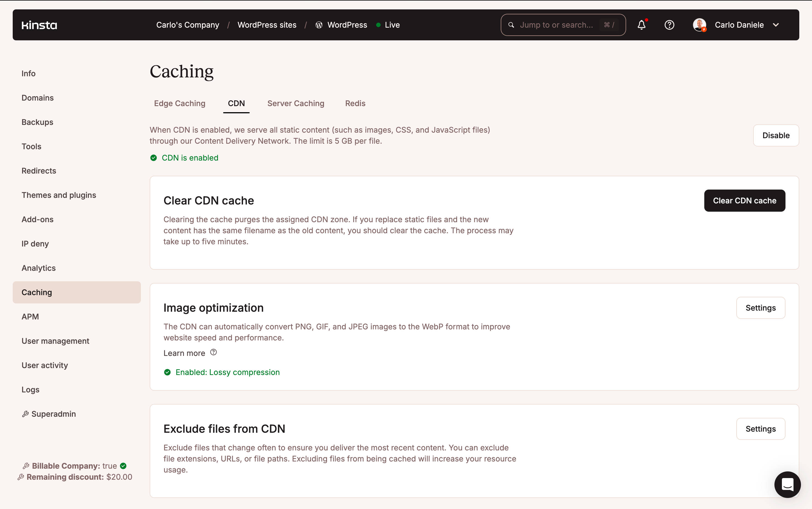
Task: Click the Clear CDN cache button
Action: coord(745,200)
